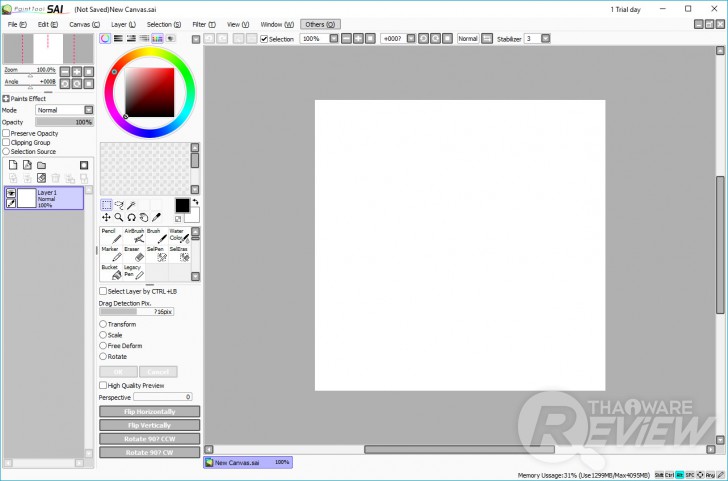Click the Rotate 90° CCW button

(x=150, y=439)
